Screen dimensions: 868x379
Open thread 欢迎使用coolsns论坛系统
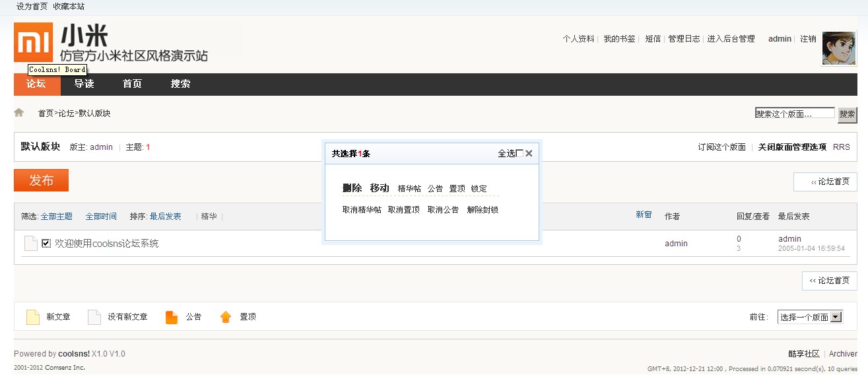(x=106, y=244)
